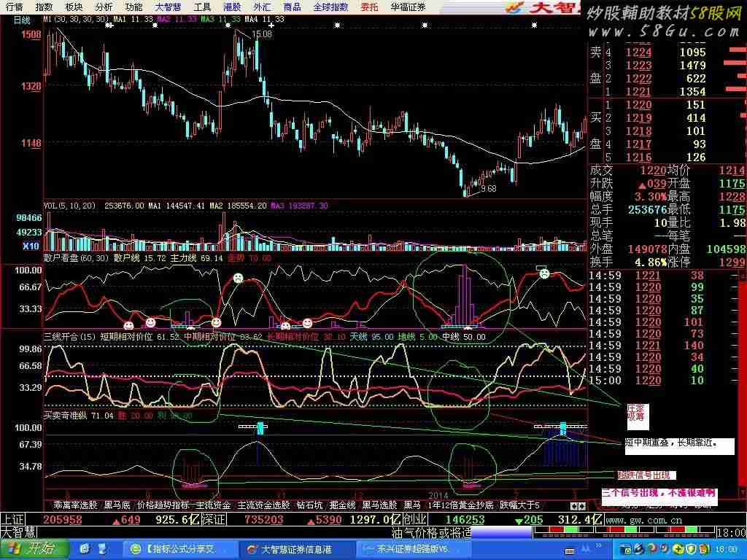Click the 散户看盘 indicator title
The height and width of the screenshot is (560, 747).
[x=76, y=258]
